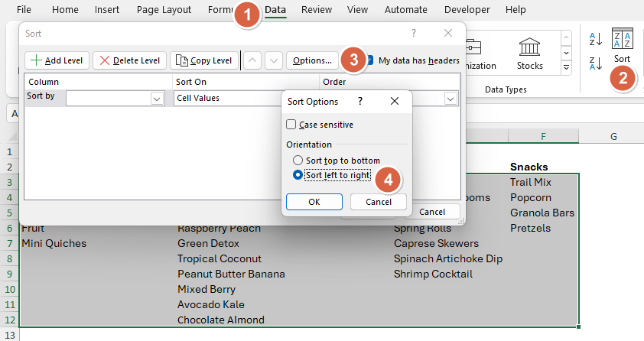Open the Sort by column dropdown
This screenshot has height=341, width=644.
click(x=158, y=98)
